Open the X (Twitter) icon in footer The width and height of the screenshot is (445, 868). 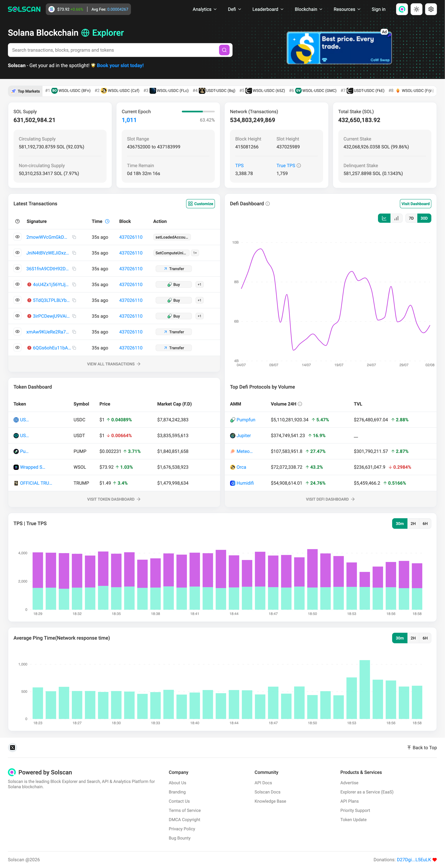coord(13,747)
